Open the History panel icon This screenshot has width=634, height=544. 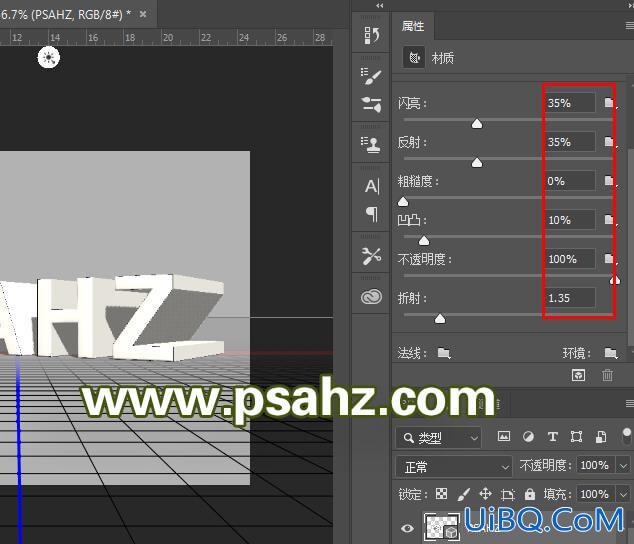point(371,35)
